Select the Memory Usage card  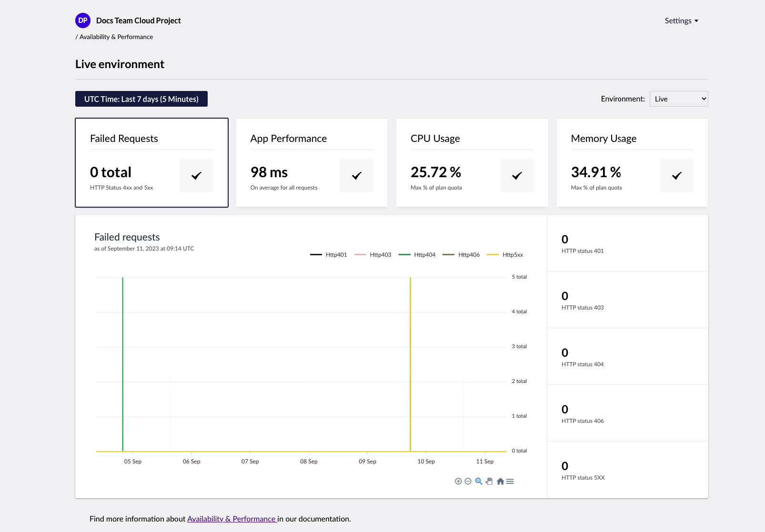[x=632, y=162]
